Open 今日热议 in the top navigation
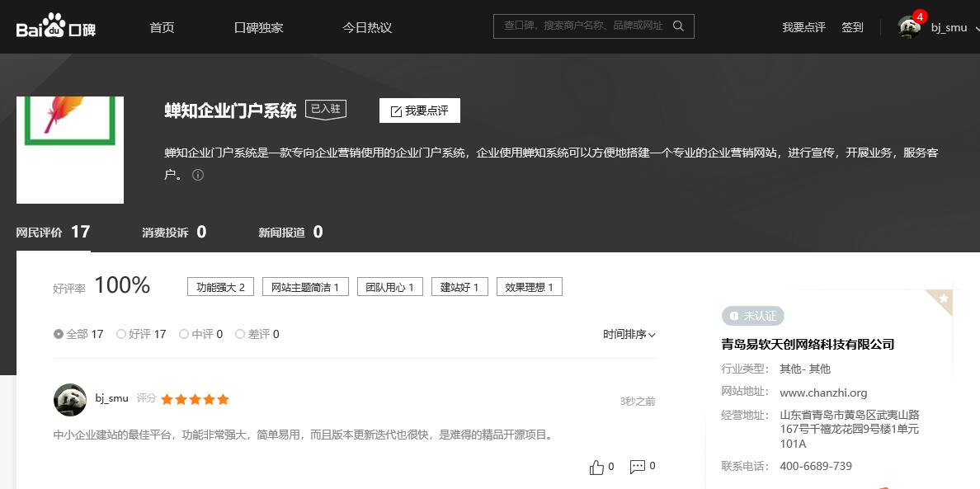This screenshot has height=489, width=980. (x=367, y=27)
